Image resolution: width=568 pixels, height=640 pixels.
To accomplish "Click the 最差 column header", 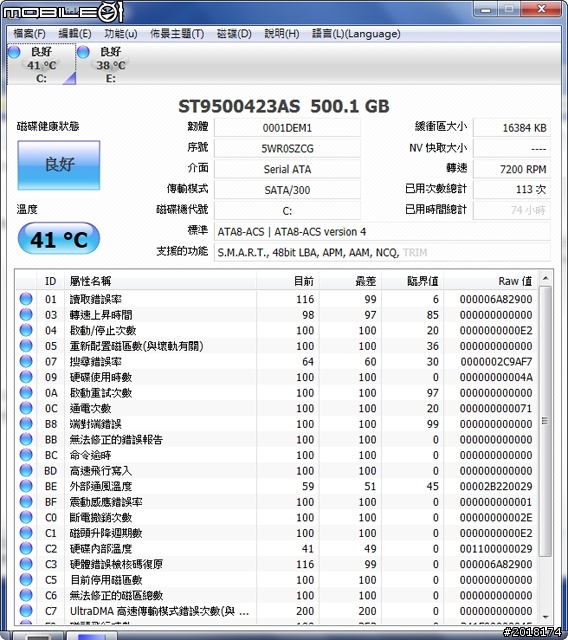I will [x=350, y=281].
